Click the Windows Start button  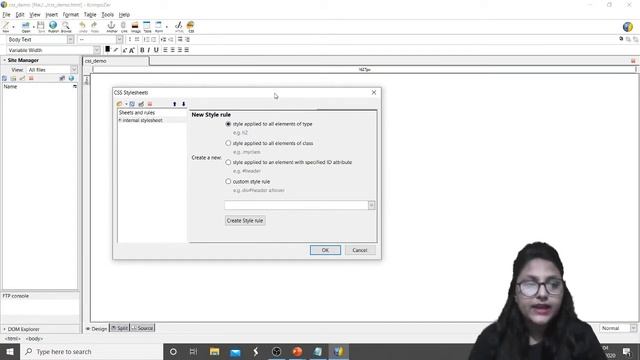[9, 351]
